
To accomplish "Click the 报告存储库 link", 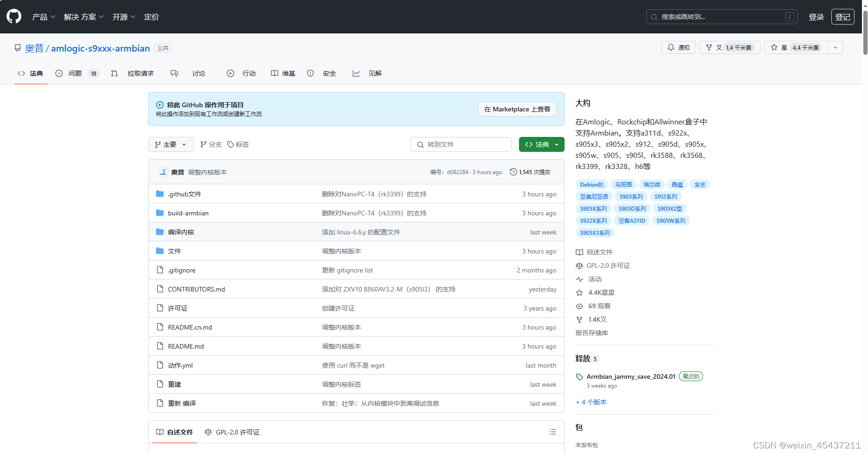I will tap(592, 333).
